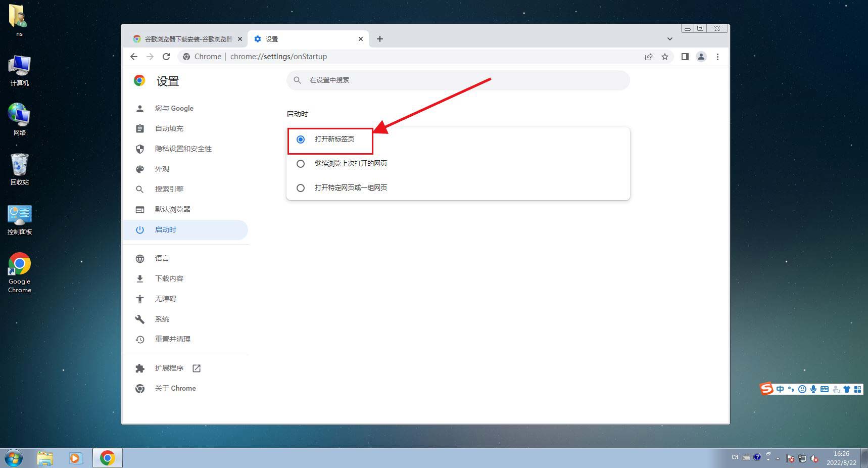This screenshot has height=468, width=868.
Task: Open 重置并清理 settings section
Action: pyautogui.click(x=185, y=339)
